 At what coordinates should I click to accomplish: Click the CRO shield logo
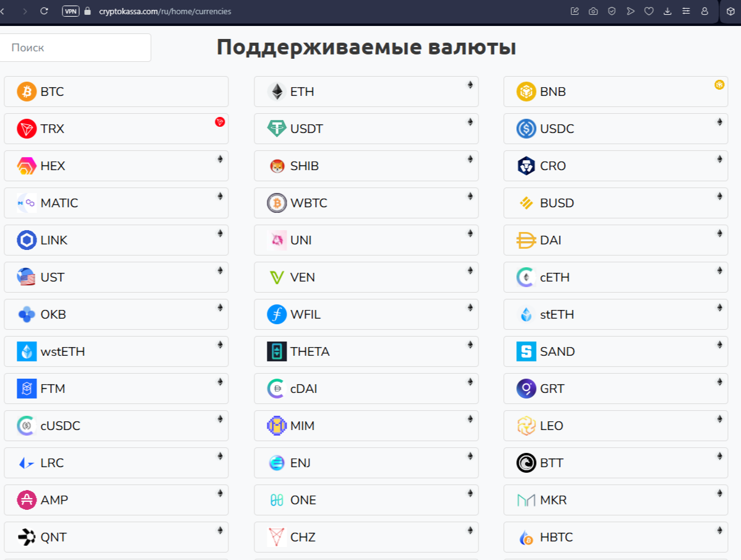pos(526,166)
